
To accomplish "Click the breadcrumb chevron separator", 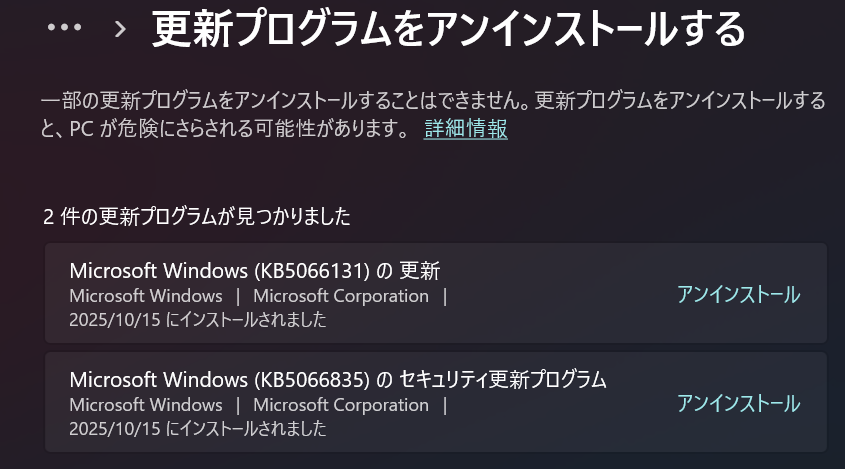I will (120, 28).
